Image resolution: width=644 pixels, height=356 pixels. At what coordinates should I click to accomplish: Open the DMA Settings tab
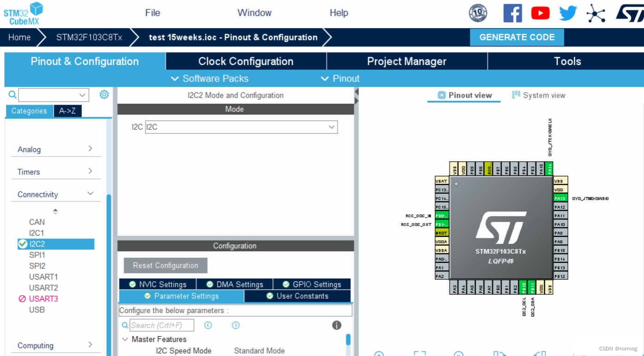(x=235, y=285)
